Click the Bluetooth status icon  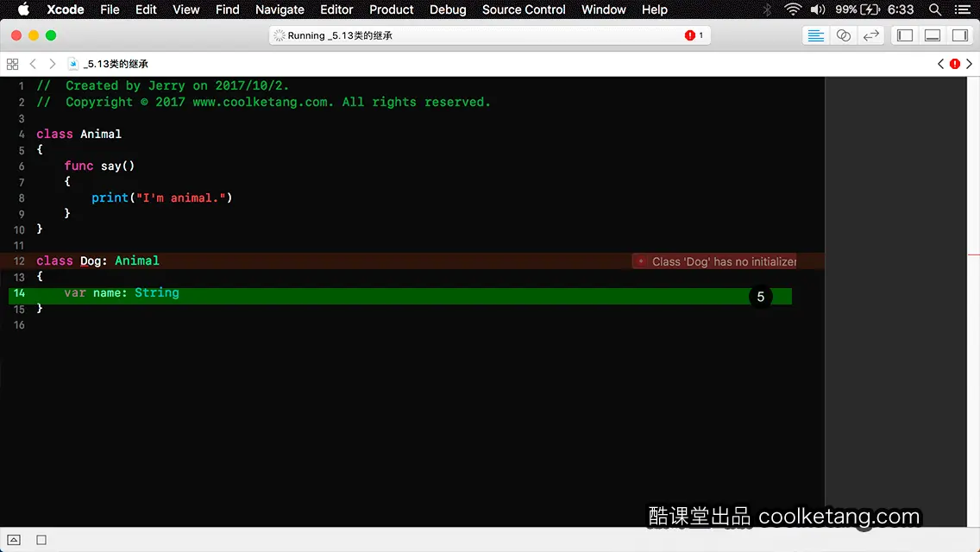click(767, 9)
